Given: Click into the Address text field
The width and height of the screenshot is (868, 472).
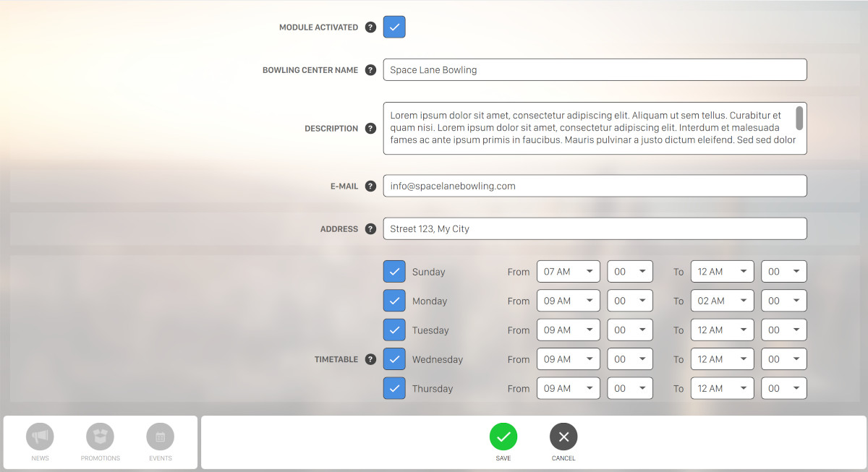Looking at the screenshot, I should tap(595, 229).
